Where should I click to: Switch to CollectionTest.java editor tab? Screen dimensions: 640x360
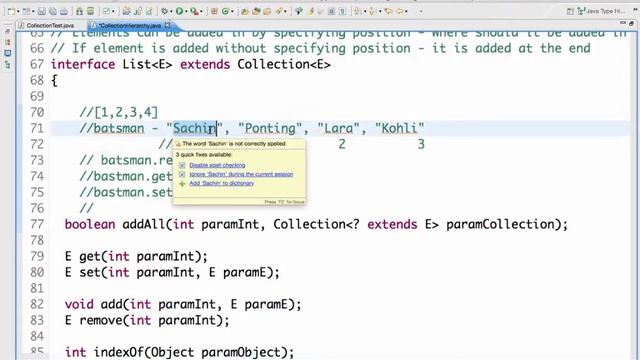click(46, 25)
